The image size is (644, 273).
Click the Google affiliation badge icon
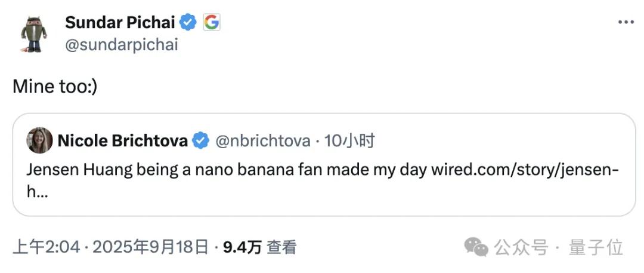click(212, 23)
